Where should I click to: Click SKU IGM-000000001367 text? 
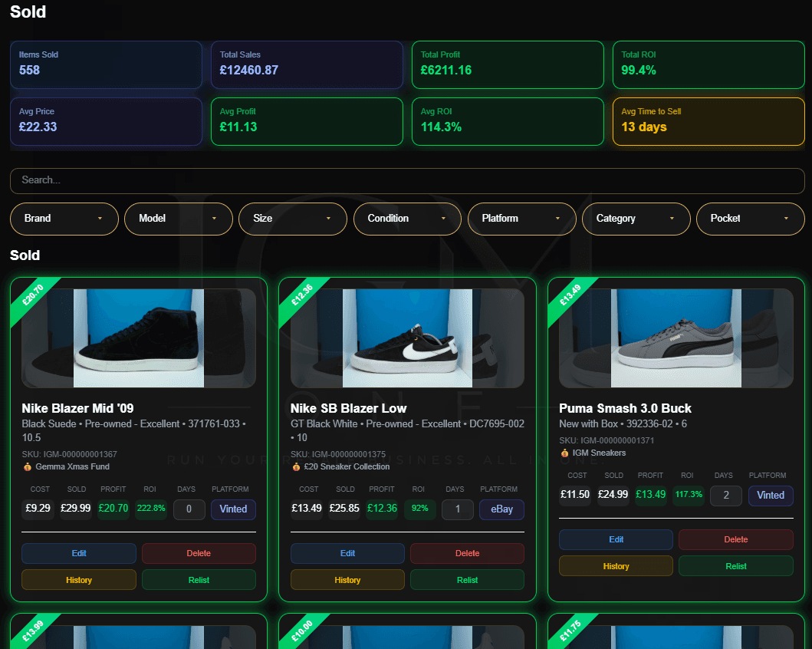click(x=70, y=454)
